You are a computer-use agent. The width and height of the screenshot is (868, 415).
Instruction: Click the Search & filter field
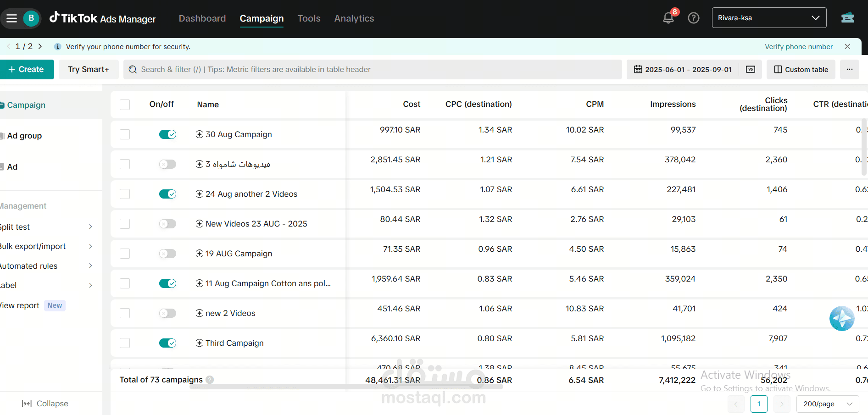tap(373, 69)
